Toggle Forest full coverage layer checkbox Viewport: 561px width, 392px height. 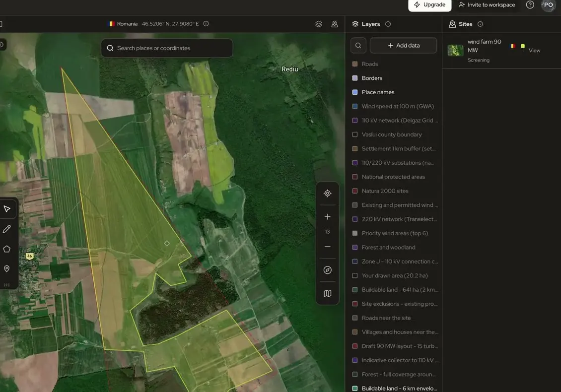(355, 375)
